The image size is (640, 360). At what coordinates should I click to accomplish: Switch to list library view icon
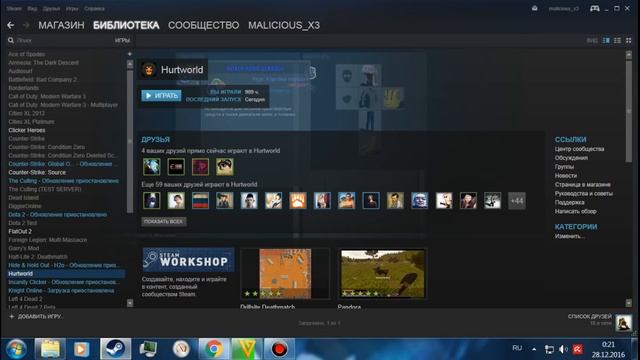618,40
